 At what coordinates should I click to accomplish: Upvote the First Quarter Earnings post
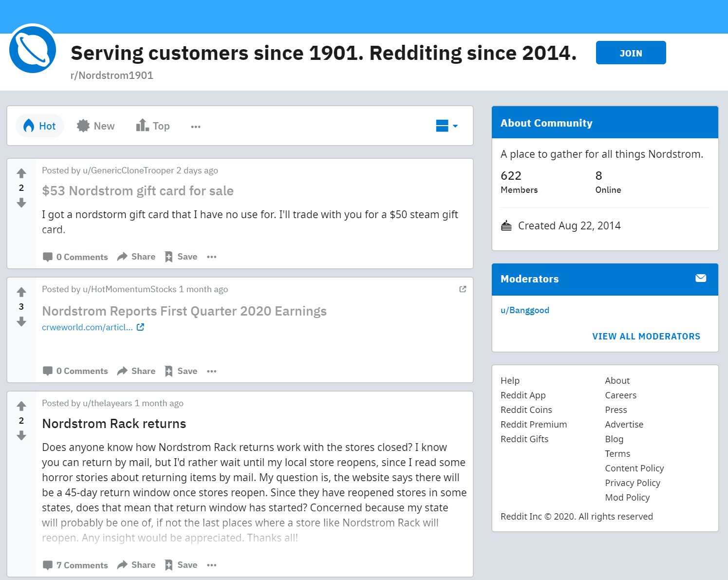point(21,292)
